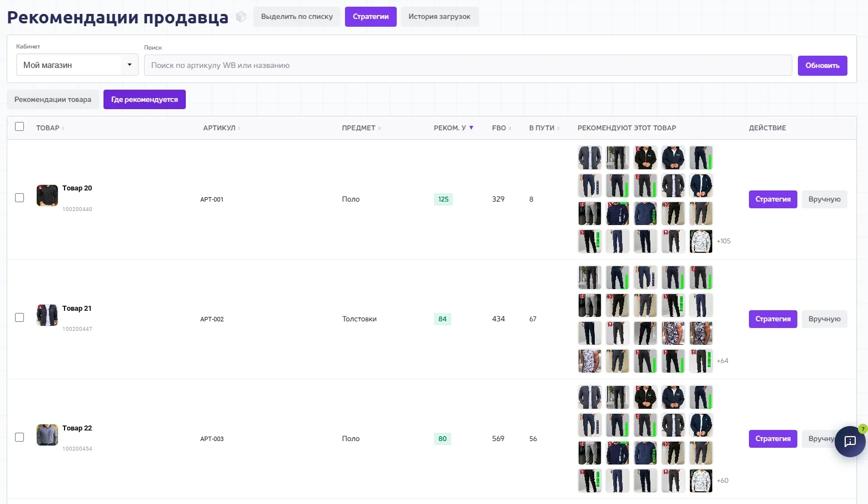Click Выделить по списку button
Image resolution: width=868 pixels, height=504 pixels.
297,17
